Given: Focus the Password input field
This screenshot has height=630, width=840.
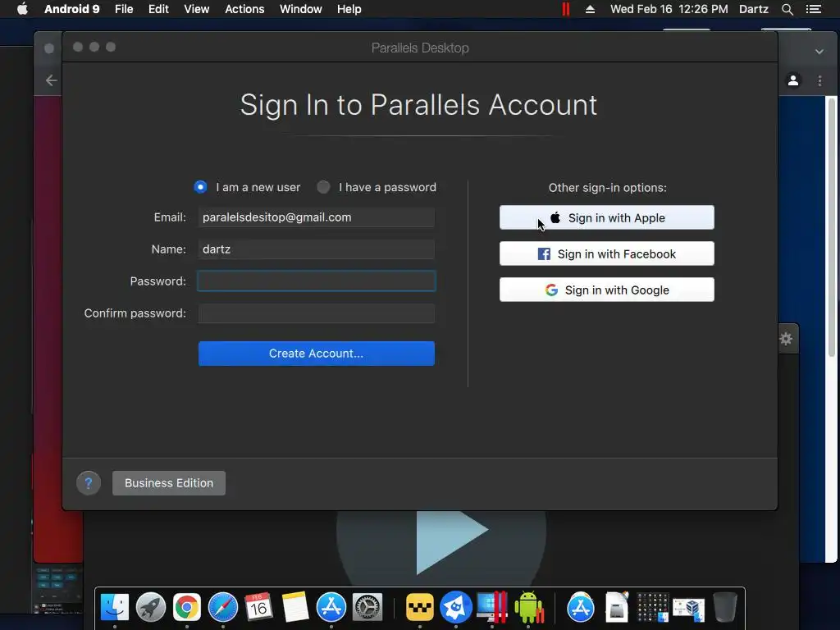Looking at the screenshot, I should (x=316, y=281).
